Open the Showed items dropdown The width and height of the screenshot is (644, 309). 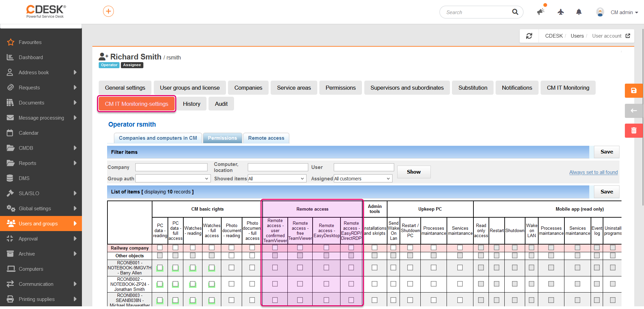pos(277,179)
